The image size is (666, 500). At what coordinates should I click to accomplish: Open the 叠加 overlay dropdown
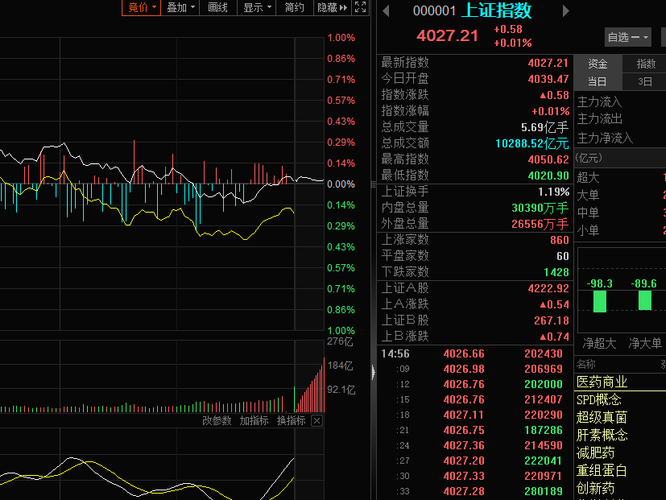tap(181, 7)
